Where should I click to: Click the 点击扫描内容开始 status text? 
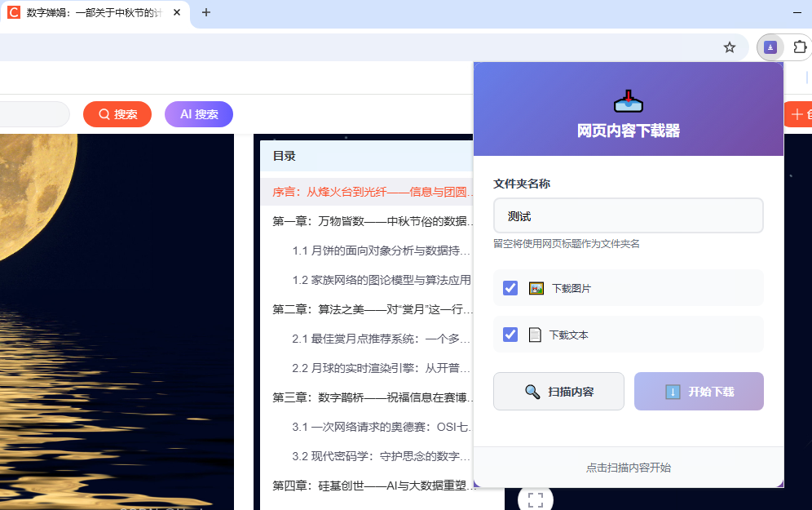coord(629,468)
